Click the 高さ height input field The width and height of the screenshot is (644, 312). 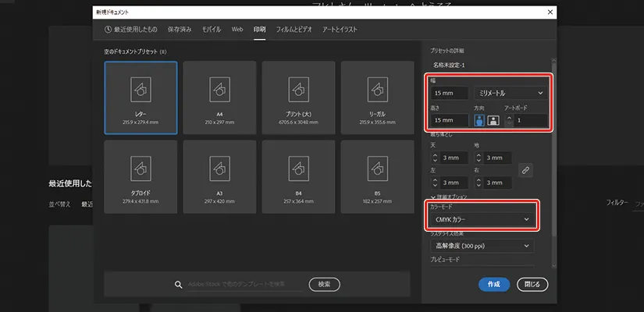(x=450, y=120)
